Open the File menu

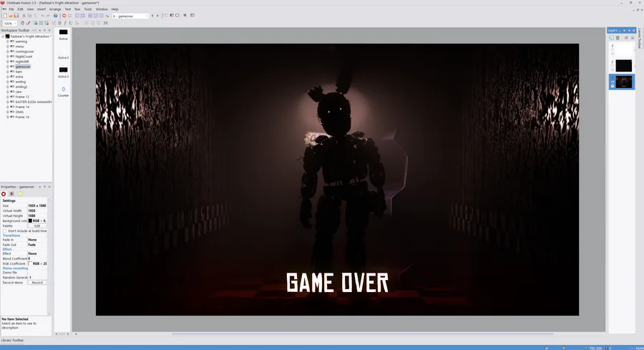click(x=11, y=9)
